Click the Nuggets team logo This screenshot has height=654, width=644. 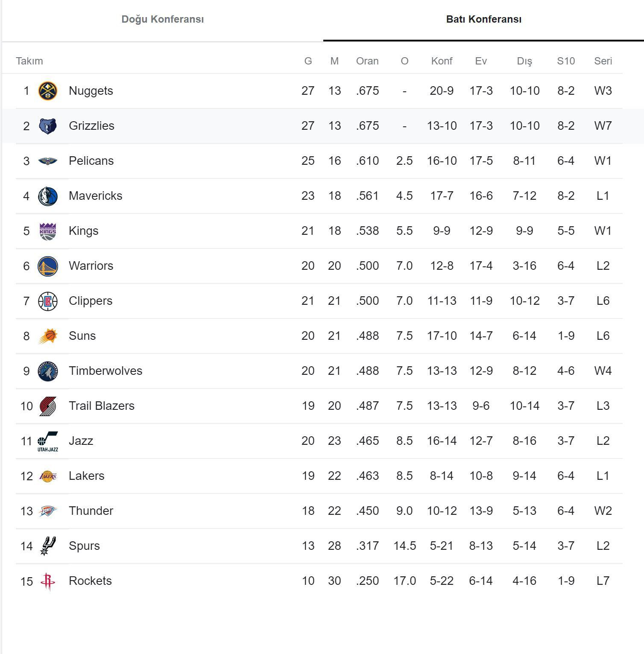pyautogui.click(x=48, y=91)
